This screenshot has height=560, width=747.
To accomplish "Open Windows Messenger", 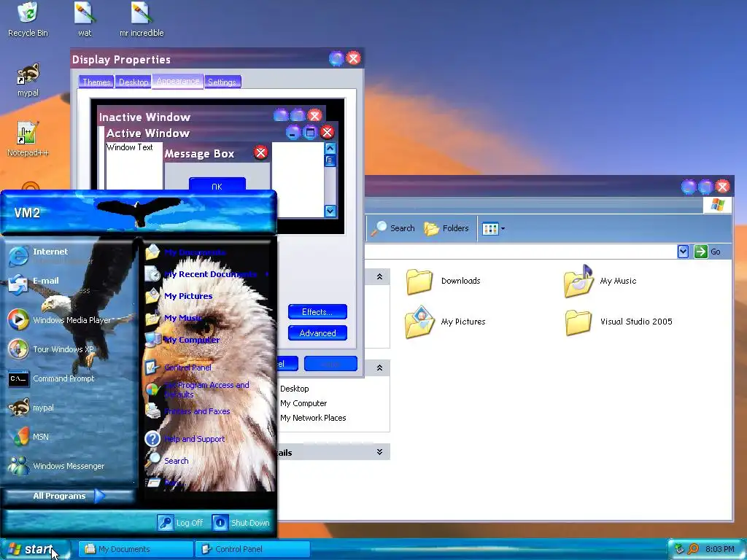I will (x=69, y=466).
